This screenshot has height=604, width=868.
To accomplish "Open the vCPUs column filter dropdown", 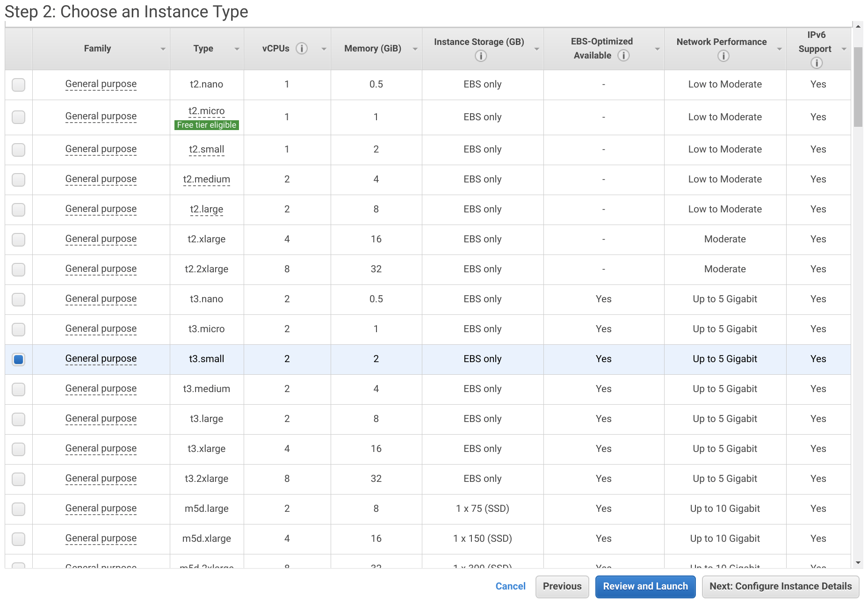I will 324,49.
